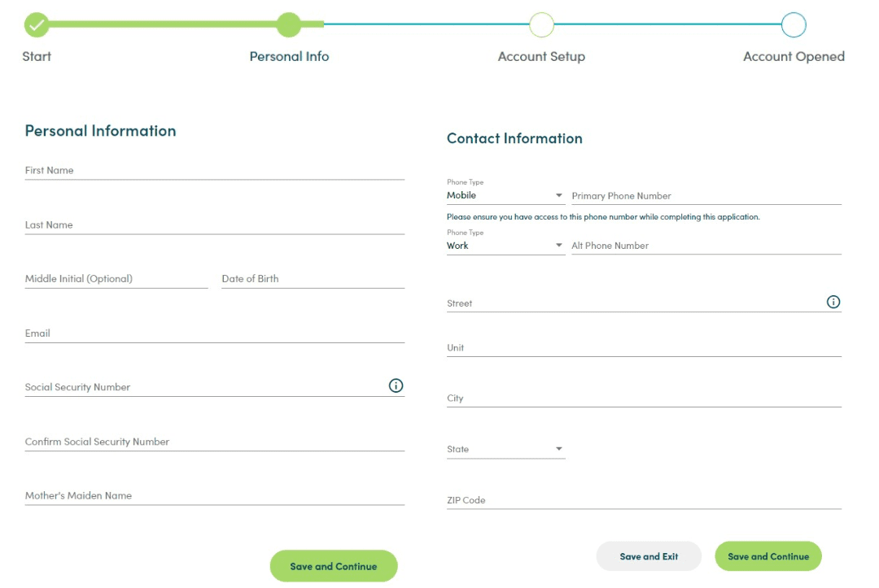Click Save and Exit button
The width and height of the screenshot is (879, 588).
[649, 556]
